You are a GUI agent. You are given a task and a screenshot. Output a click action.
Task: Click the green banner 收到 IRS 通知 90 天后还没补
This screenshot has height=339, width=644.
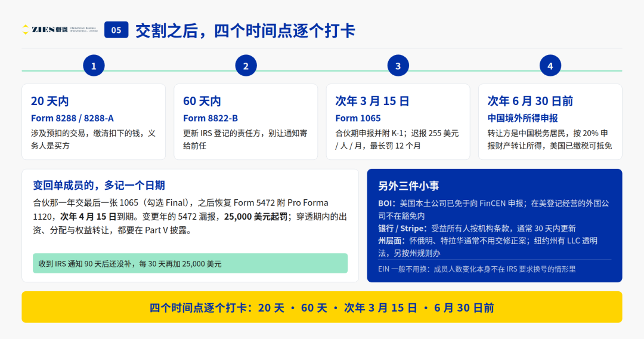190,263
